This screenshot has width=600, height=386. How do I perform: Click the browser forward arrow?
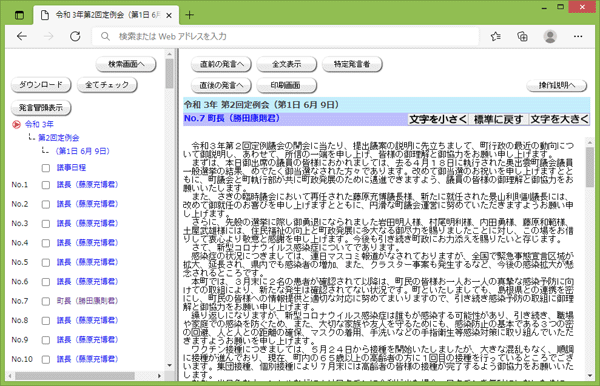pyautogui.click(x=48, y=36)
